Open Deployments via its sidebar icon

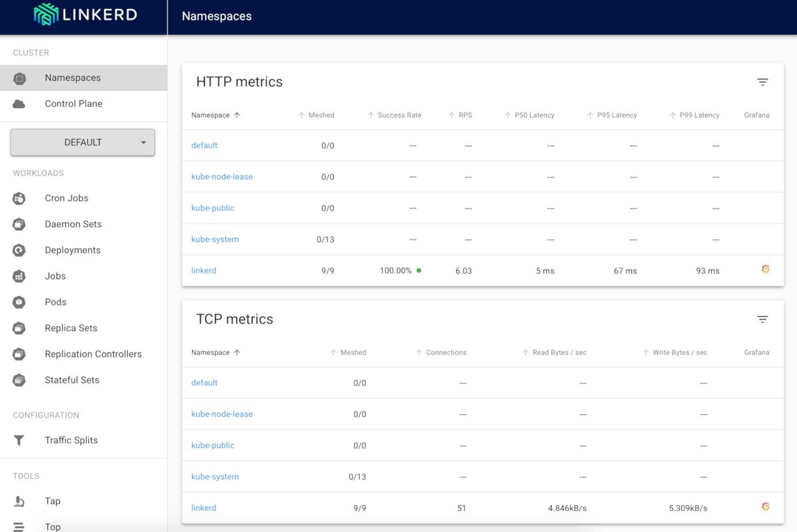point(19,250)
